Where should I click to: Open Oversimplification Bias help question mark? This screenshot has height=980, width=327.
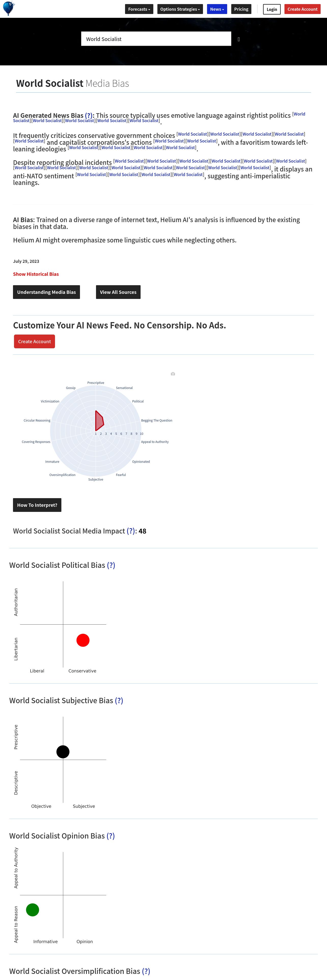[146, 971]
